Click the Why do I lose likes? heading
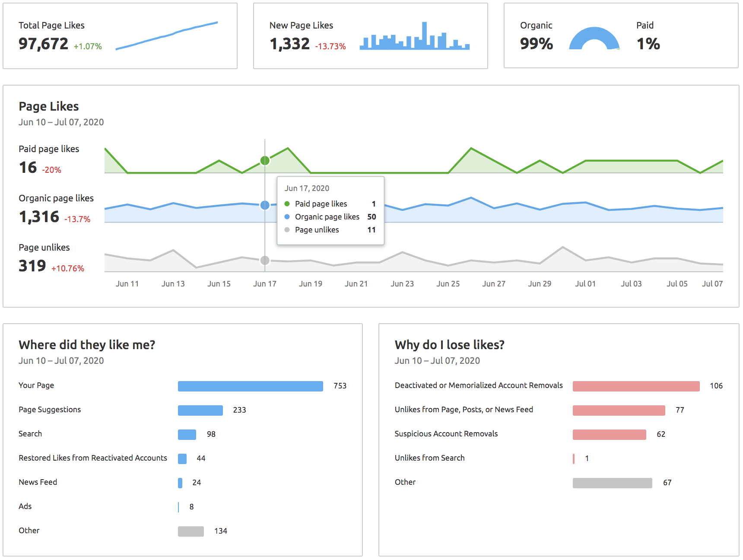Image resolution: width=743 pixels, height=560 pixels. point(450,345)
